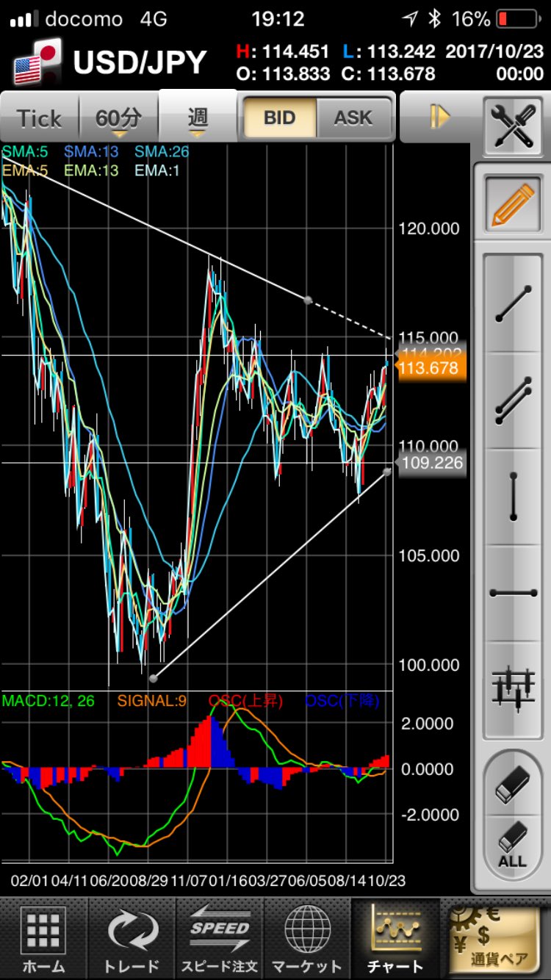Viewport: 551px width, 980px height.
Task: Tap the 10/23 date axis label
Action: pos(386,880)
